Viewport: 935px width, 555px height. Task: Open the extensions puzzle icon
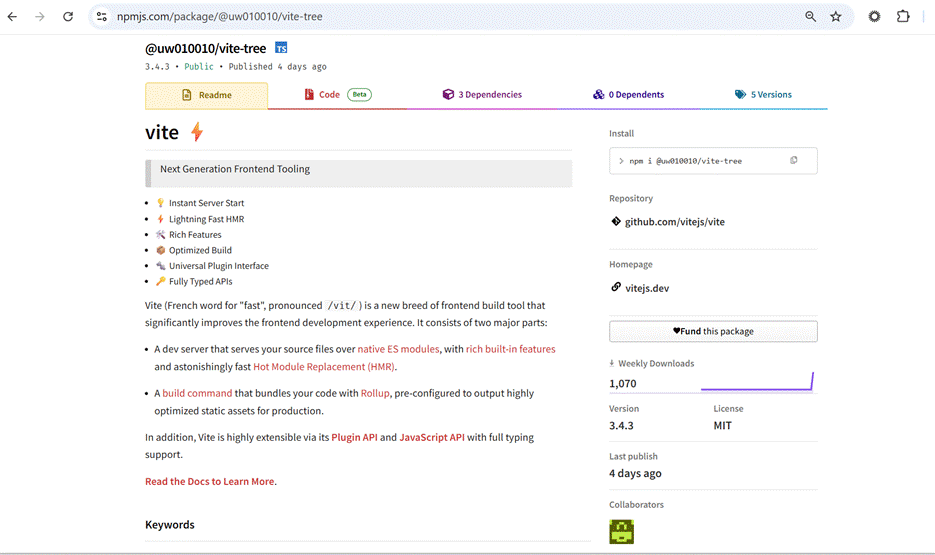tap(903, 17)
